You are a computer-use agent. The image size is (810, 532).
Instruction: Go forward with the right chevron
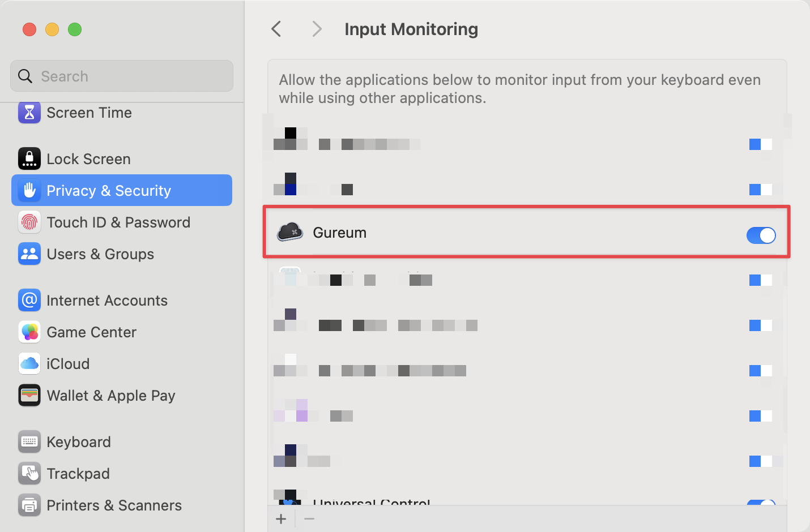[x=317, y=29]
